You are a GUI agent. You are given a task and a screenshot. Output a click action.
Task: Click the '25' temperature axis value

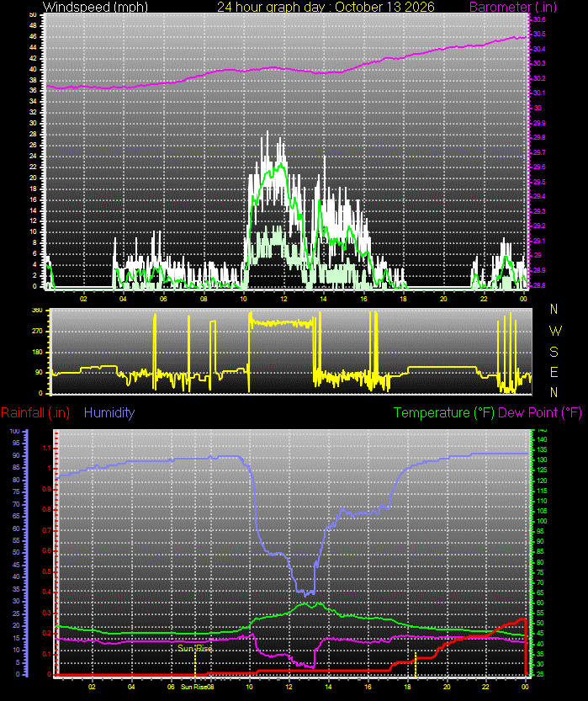point(540,674)
